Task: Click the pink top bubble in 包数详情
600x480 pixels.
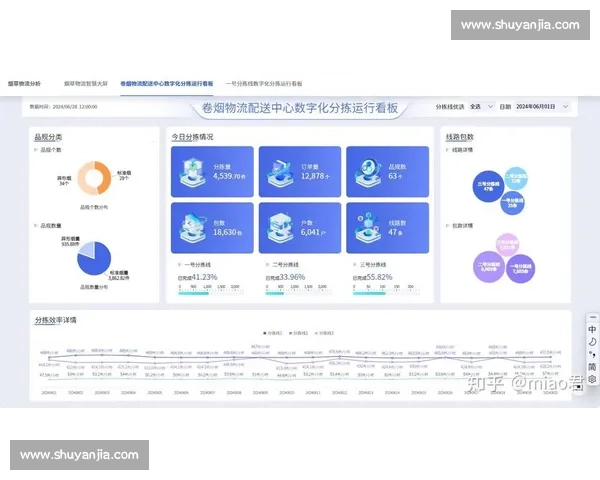Action: coord(507,245)
